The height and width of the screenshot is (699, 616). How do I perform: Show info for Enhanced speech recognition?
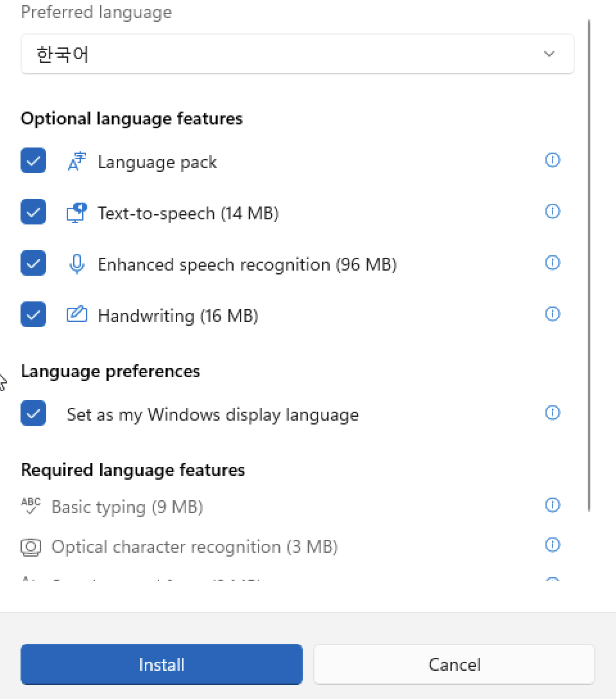(552, 262)
